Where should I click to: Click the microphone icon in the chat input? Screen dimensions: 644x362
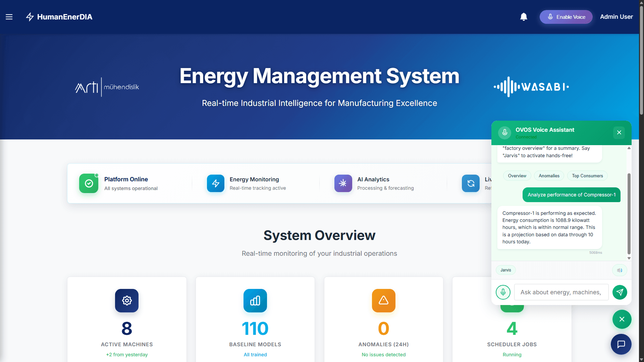503,292
